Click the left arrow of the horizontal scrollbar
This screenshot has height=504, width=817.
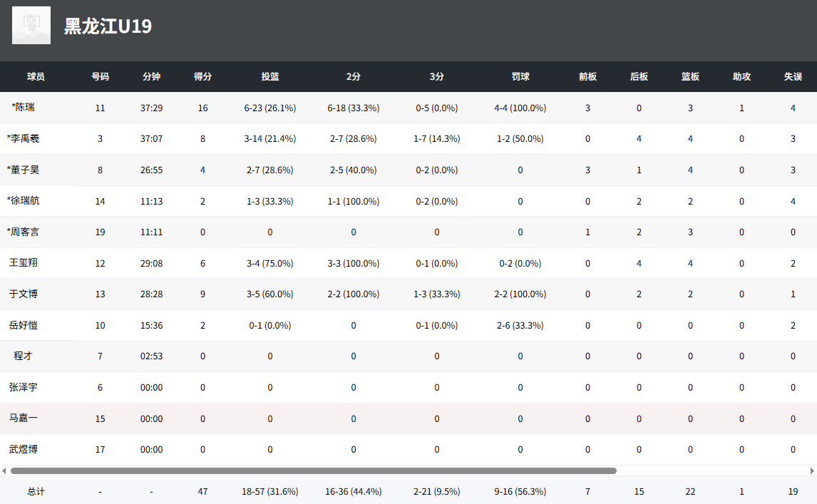pyautogui.click(x=4, y=470)
